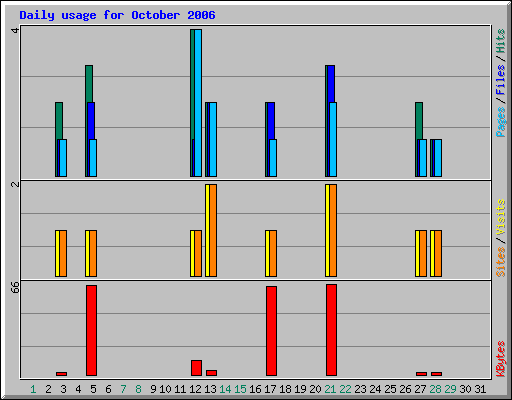Click the day '21' x-axis label
This screenshot has height=400, width=512.
point(330,389)
